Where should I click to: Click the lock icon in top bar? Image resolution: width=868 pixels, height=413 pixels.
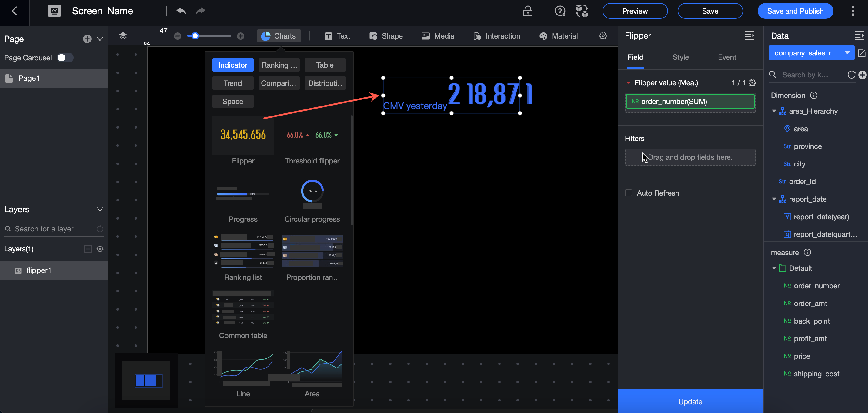[528, 11]
